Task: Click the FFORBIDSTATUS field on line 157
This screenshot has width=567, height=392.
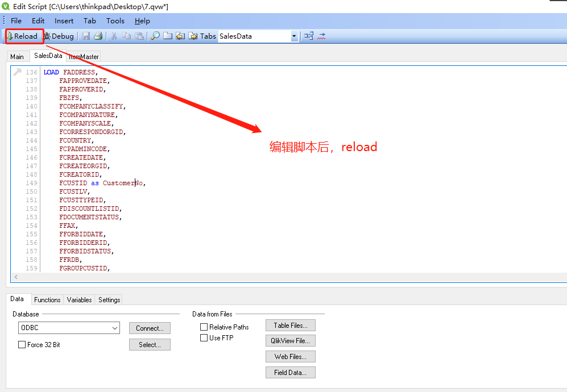Action: (85, 251)
